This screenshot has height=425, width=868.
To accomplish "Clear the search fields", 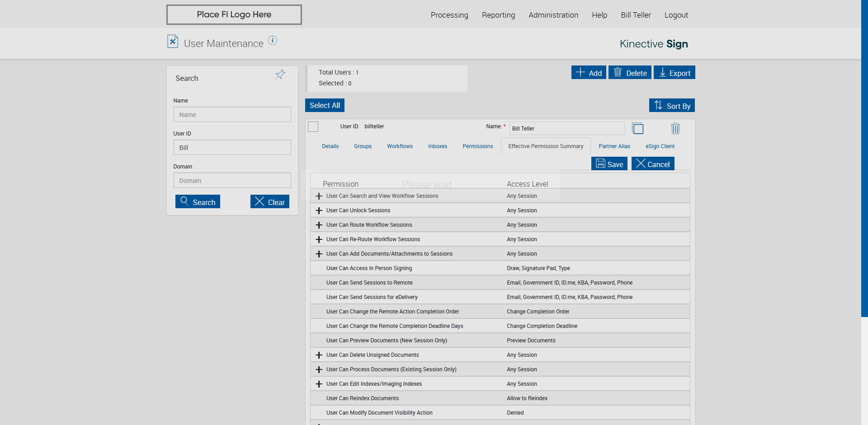I will click(270, 201).
